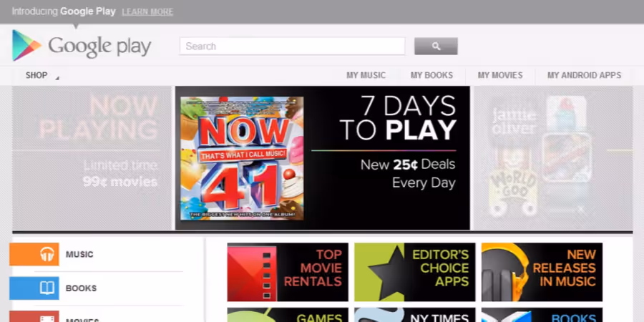Click the magnifier search button
This screenshot has height=322, width=644.
pos(436,46)
